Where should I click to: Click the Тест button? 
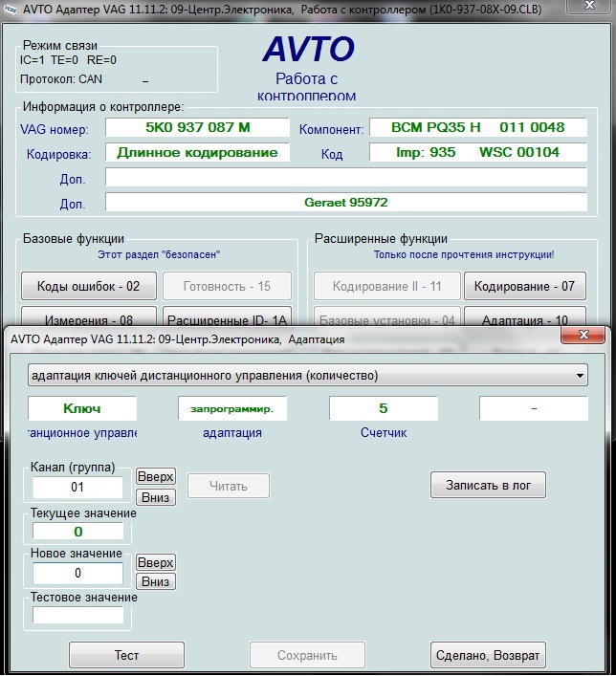click(x=126, y=655)
